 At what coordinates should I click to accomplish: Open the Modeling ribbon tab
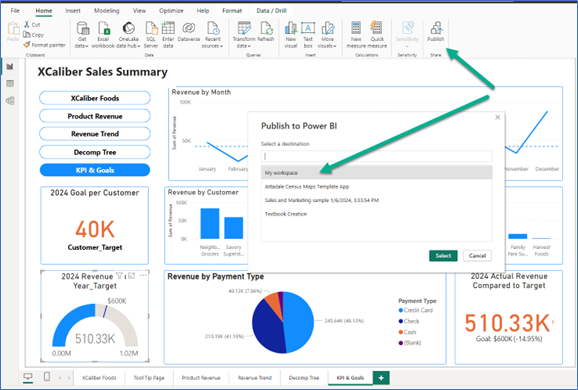[x=107, y=11]
